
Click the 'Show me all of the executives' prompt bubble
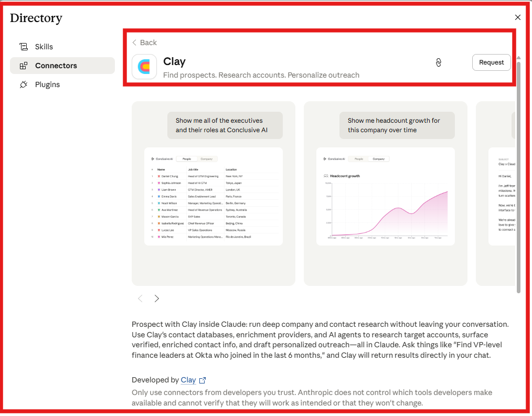[x=225, y=125]
